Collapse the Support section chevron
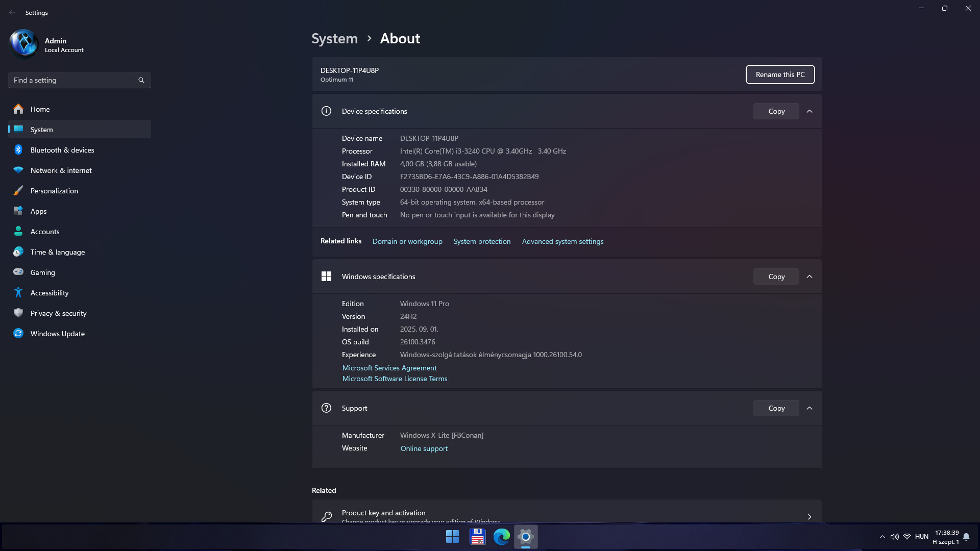Viewport: 980px width, 551px height. pyautogui.click(x=810, y=408)
